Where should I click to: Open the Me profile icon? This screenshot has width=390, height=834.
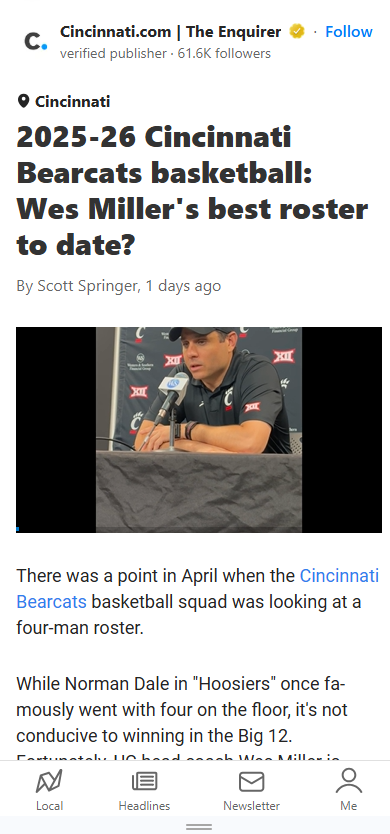pos(348,781)
